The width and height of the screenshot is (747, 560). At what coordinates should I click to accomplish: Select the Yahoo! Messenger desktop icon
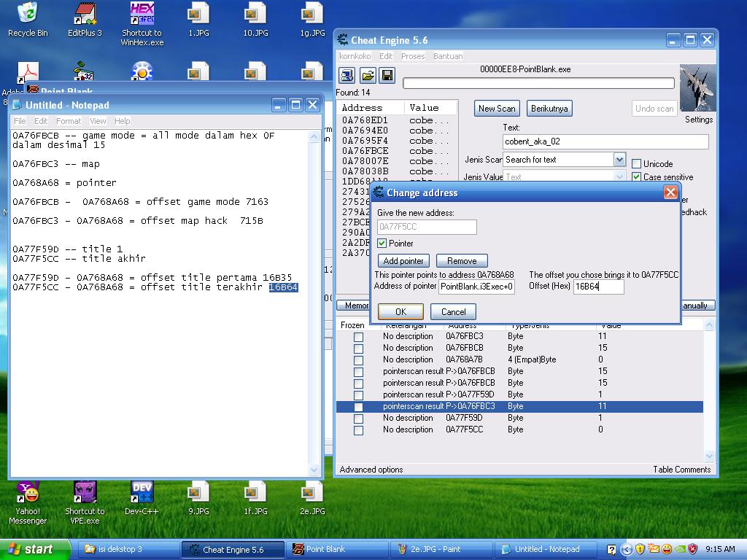tap(28, 492)
